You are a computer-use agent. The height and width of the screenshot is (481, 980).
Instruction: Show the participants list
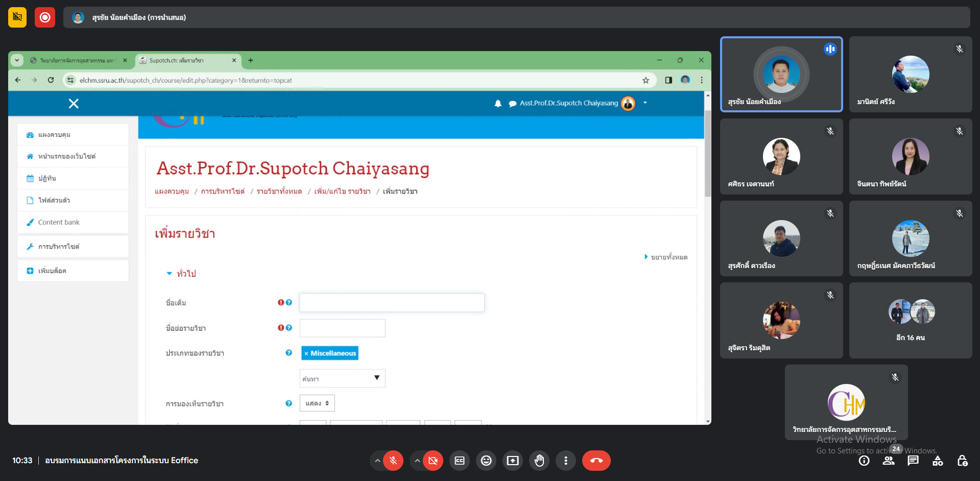889,461
